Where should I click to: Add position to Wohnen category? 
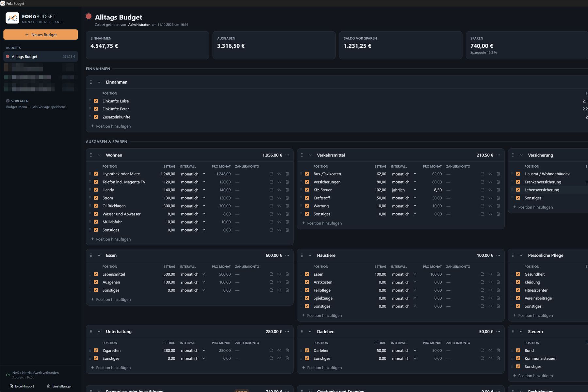(111, 239)
